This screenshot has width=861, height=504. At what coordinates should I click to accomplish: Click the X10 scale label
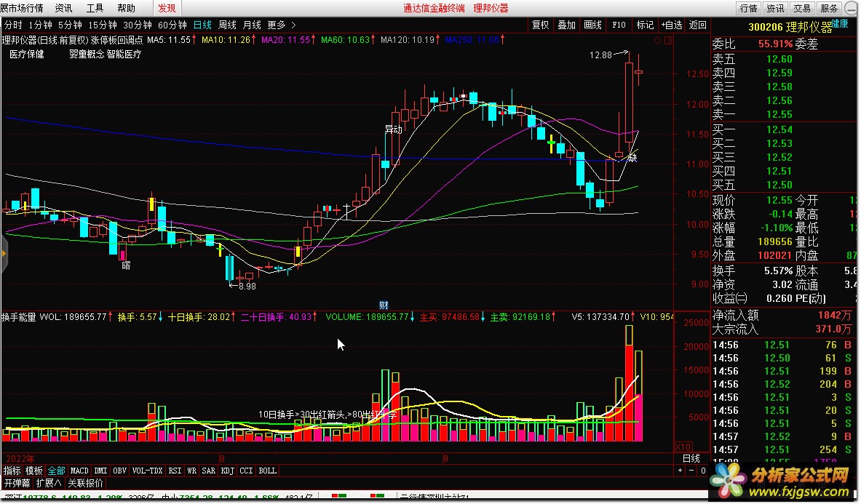pos(683,447)
